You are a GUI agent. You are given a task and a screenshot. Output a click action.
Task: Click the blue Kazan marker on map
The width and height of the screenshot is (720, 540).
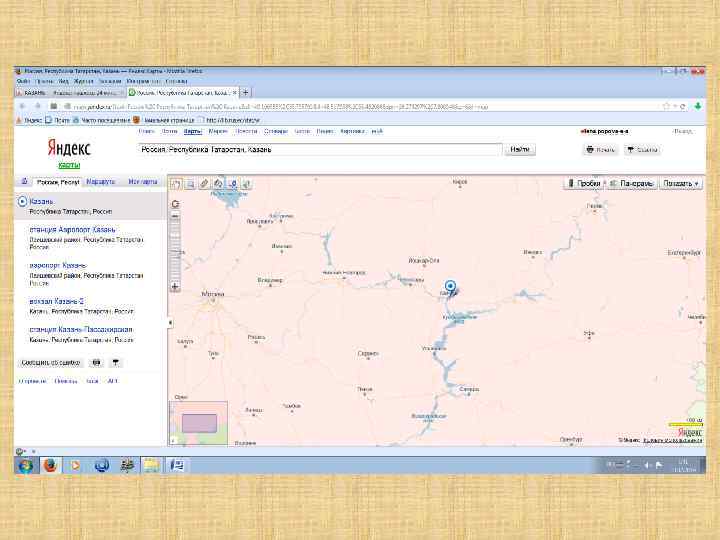450,287
